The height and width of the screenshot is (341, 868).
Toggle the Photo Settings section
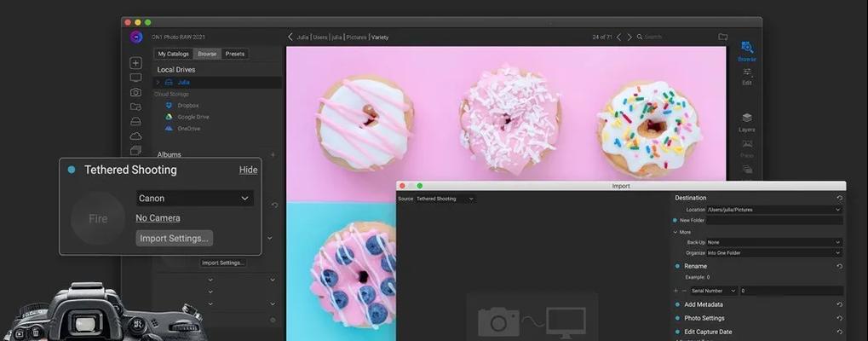pyautogui.click(x=677, y=318)
